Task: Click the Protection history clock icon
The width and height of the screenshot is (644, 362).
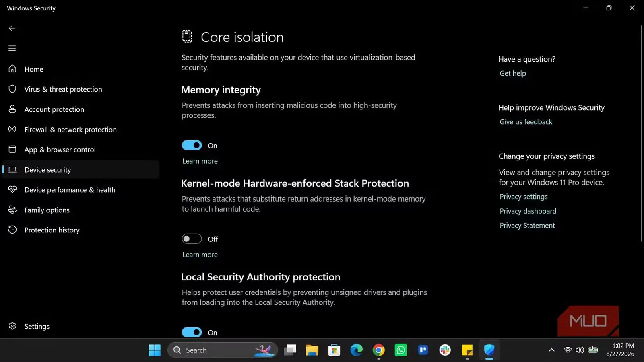Action: 12,230
